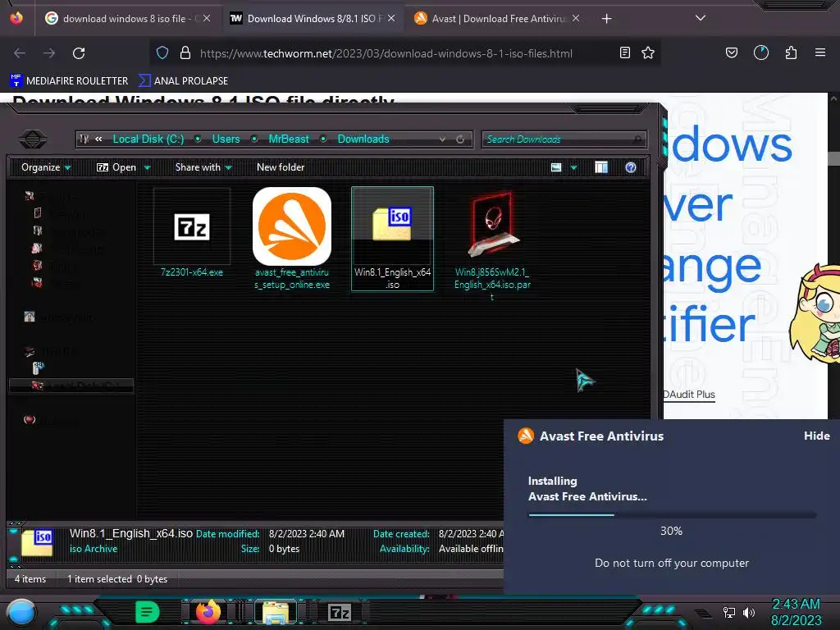Open the tracking protection shield icon
The height and width of the screenshot is (630, 840).
coord(162,52)
